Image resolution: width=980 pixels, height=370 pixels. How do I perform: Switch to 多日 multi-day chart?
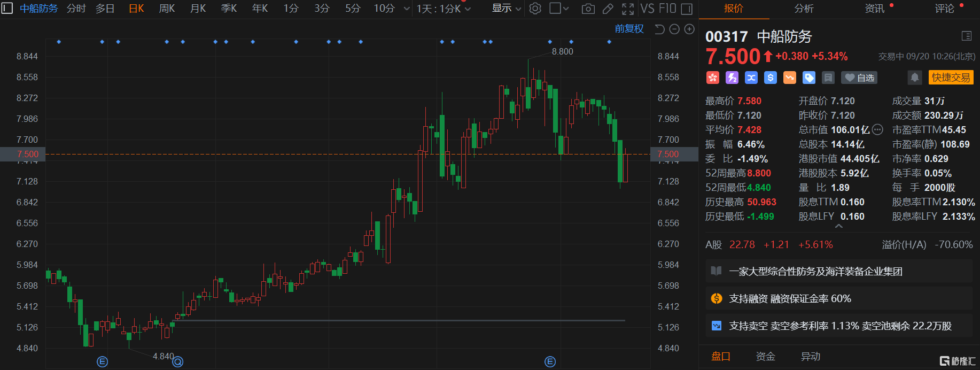105,9
